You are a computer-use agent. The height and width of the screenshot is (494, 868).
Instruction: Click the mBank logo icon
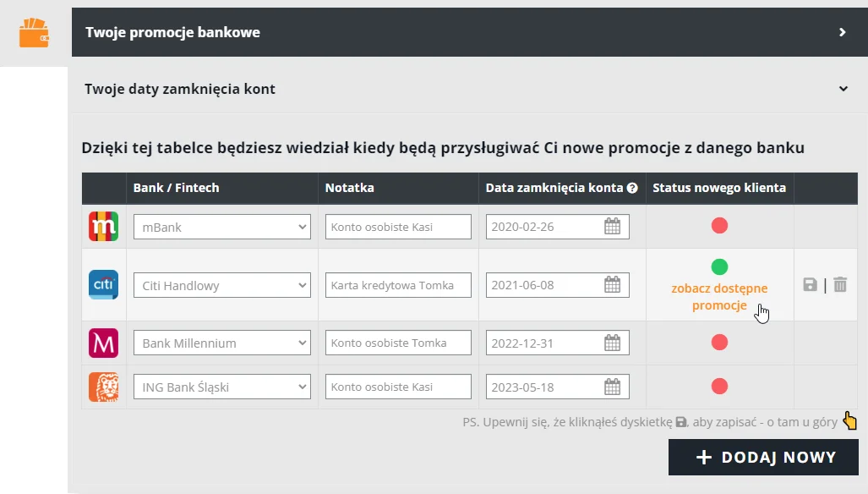click(x=103, y=227)
